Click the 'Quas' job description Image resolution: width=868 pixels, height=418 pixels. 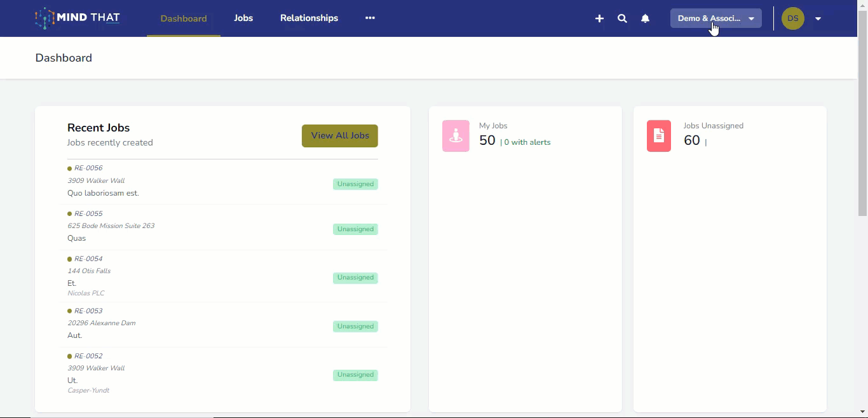click(x=76, y=238)
